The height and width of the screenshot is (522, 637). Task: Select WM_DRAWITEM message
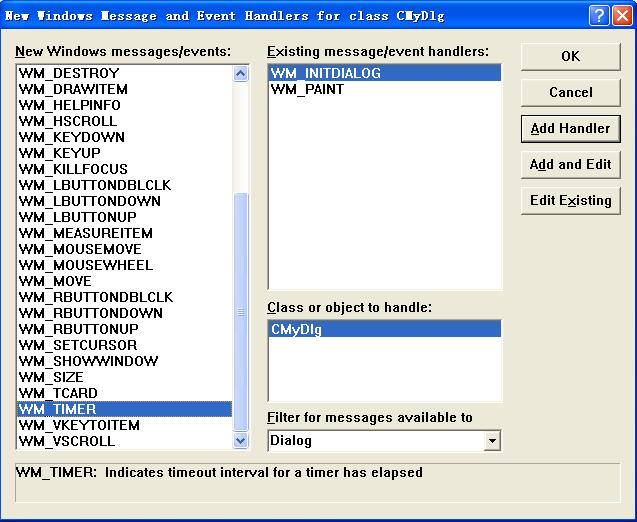[x=125, y=89]
